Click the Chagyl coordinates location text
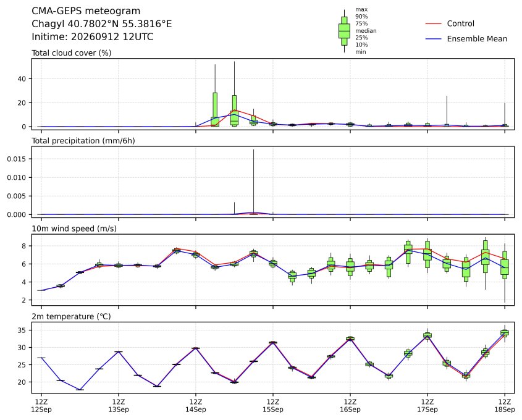This screenshot has width=522, height=420. tap(101, 24)
